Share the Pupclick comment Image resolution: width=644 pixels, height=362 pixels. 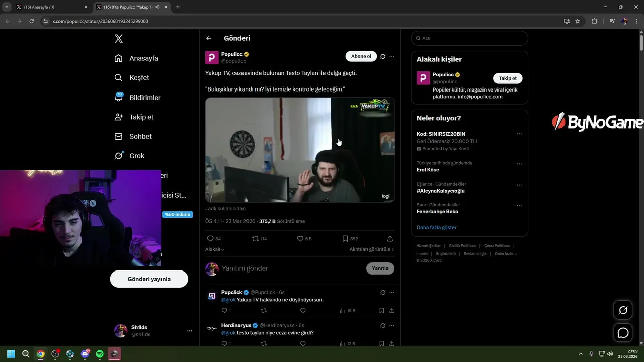392,311
